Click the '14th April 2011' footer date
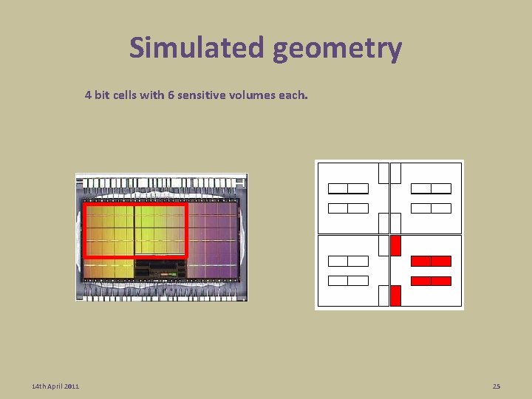 pos(55,386)
